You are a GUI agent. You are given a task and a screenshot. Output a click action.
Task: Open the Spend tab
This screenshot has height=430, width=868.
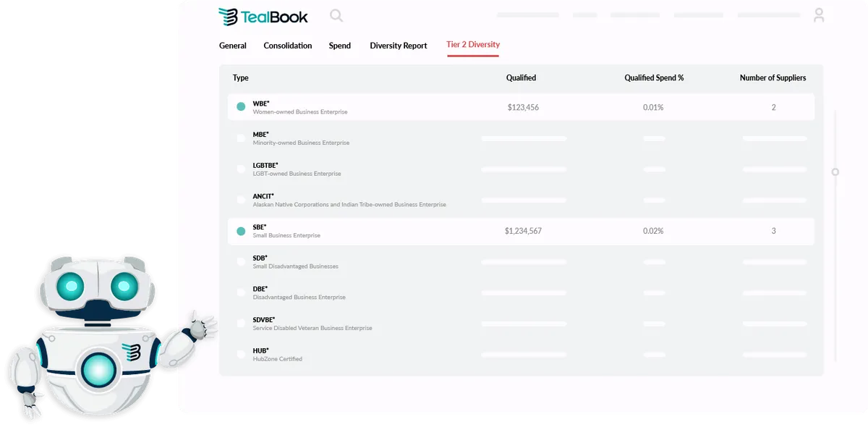pos(340,46)
